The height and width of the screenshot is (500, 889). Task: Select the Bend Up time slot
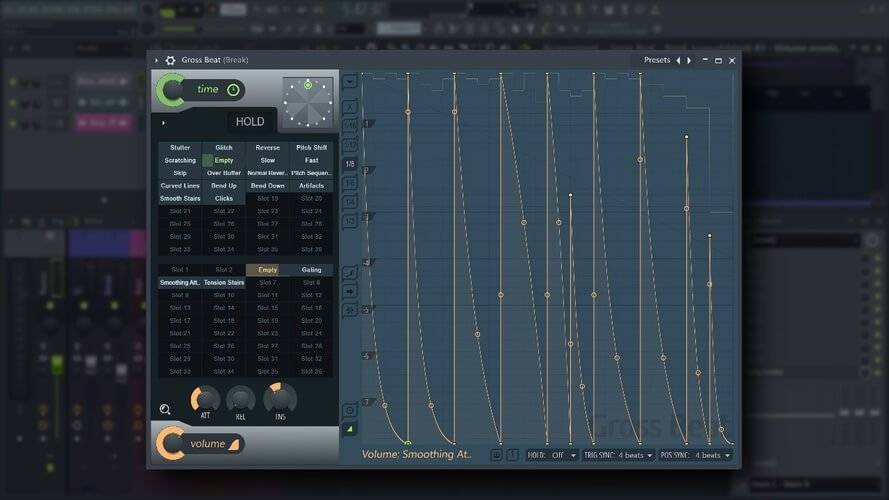[x=223, y=186]
